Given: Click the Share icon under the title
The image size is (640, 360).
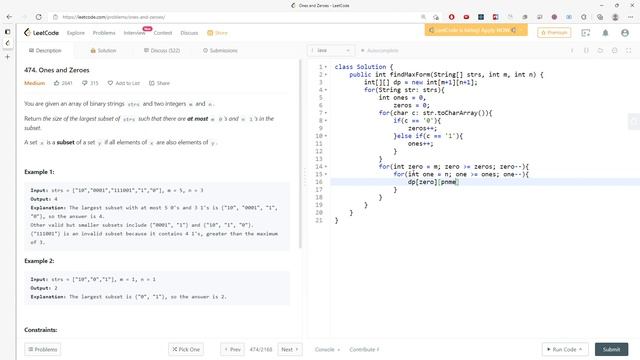Looking at the screenshot, I should [x=151, y=83].
